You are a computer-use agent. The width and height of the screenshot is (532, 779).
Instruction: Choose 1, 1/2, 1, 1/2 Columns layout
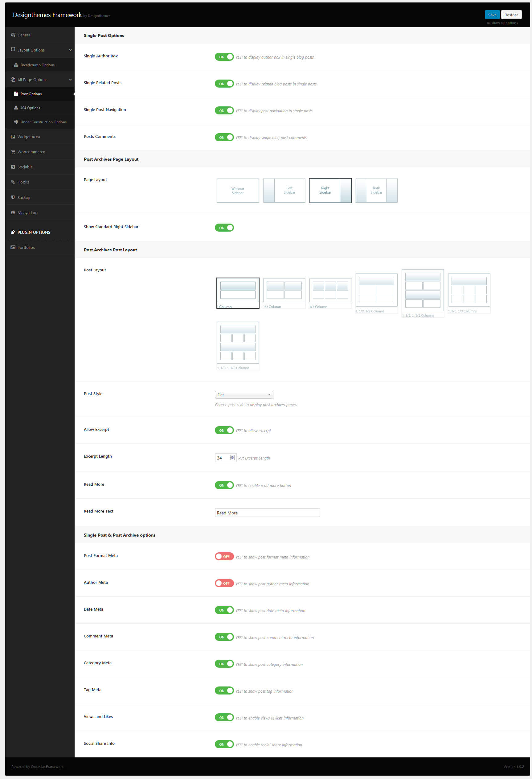tap(423, 293)
